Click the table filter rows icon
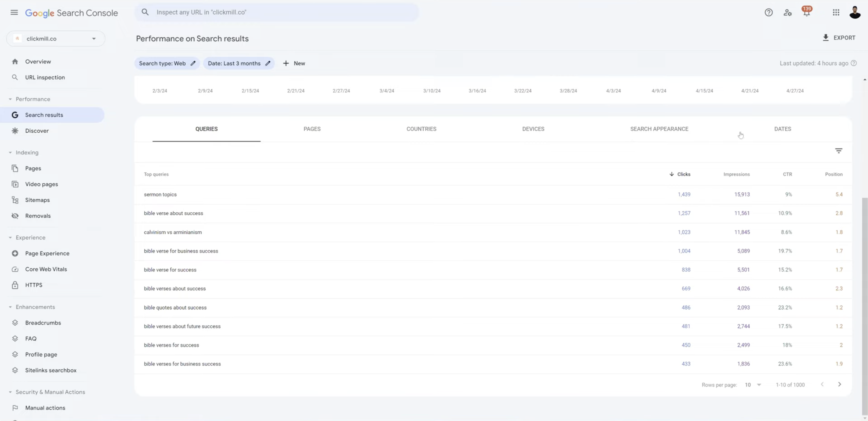Screen dimensions: 868x421 [839, 151]
